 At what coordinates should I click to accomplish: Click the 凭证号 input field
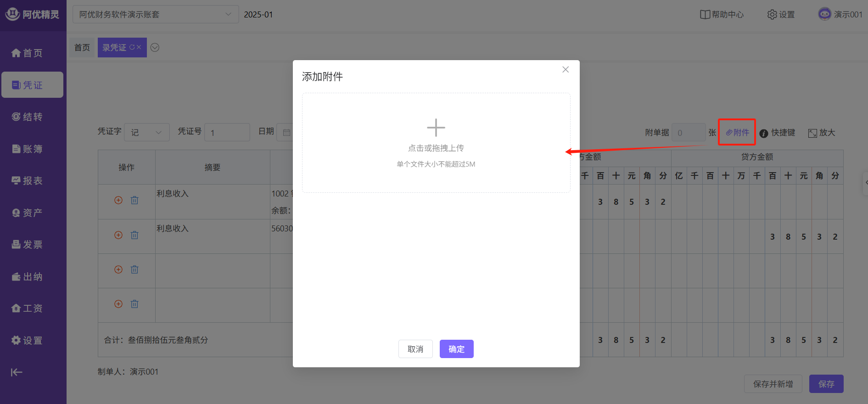tap(227, 133)
